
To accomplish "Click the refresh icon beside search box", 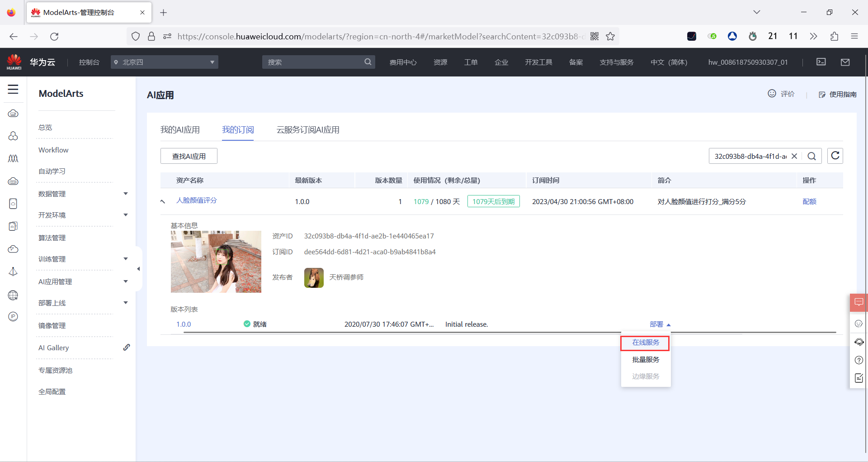I will [835, 156].
